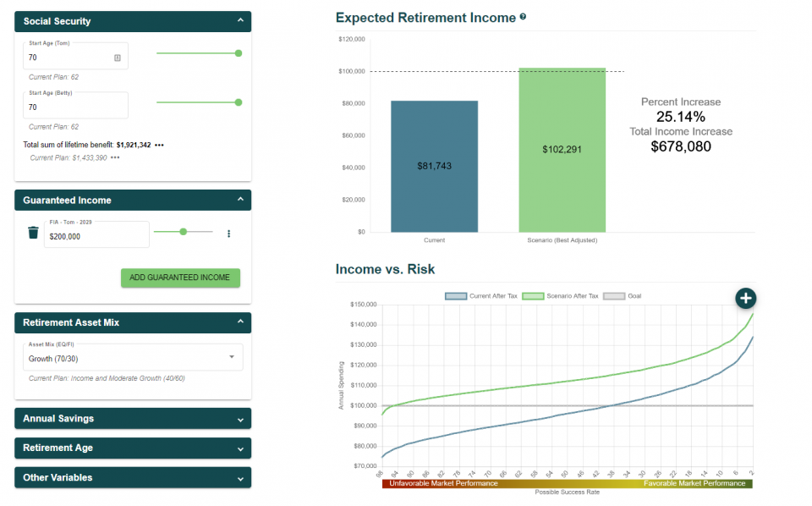This screenshot has width=812, height=506.
Task: Click the help icon beside Expected Retirement Income
Action: click(523, 17)
